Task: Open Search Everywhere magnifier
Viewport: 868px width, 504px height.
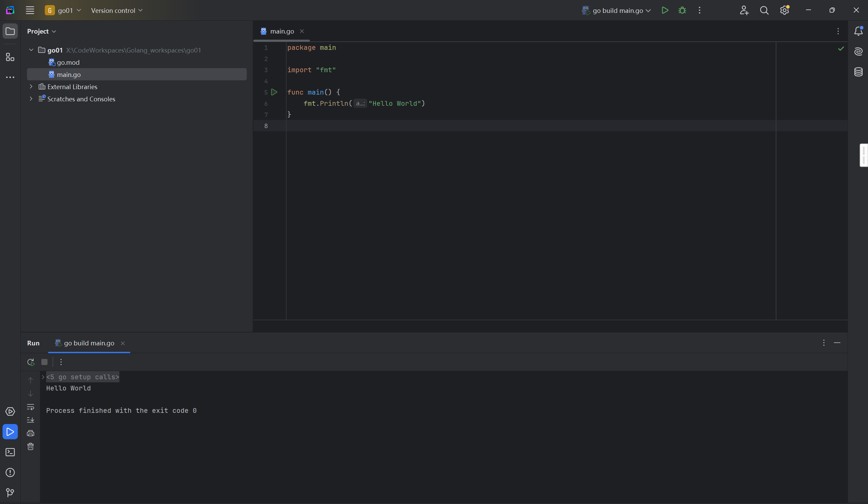Action: click(764, 10)
